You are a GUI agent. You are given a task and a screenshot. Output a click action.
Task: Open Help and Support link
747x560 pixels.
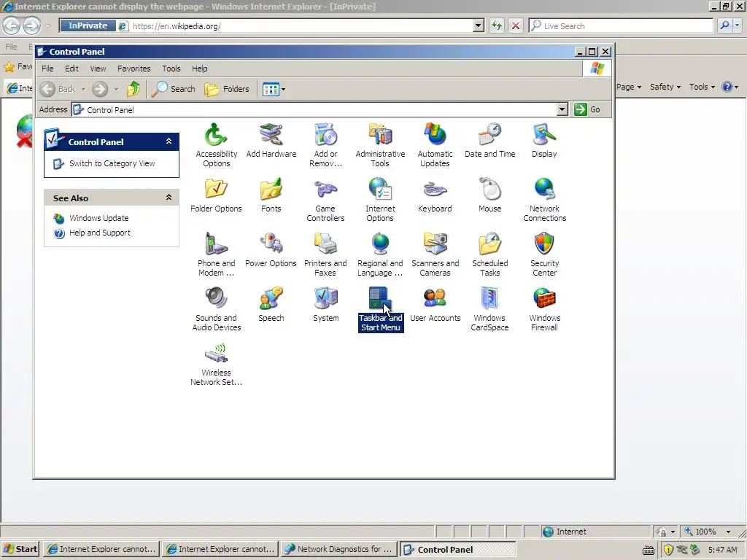(x=99, y=233)
